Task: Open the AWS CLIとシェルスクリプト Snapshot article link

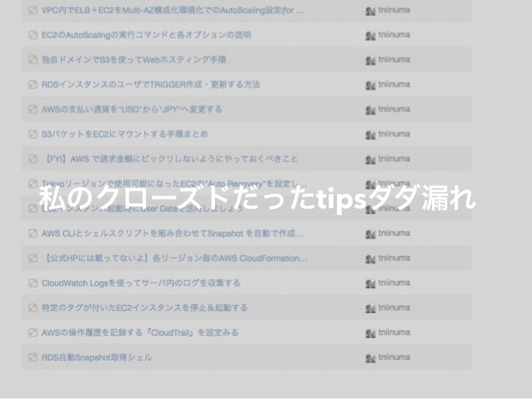Action: point(173,233)
